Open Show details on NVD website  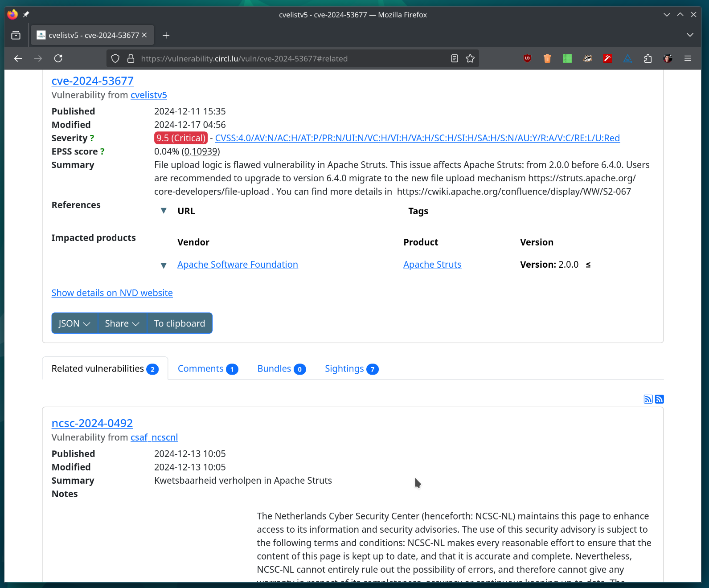112,293
